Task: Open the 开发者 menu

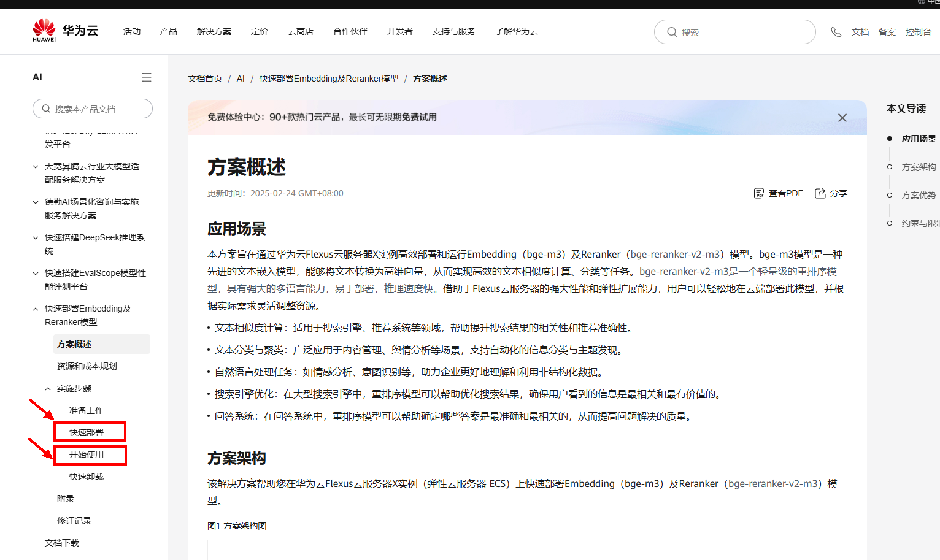Action: [x=400, y=31]
